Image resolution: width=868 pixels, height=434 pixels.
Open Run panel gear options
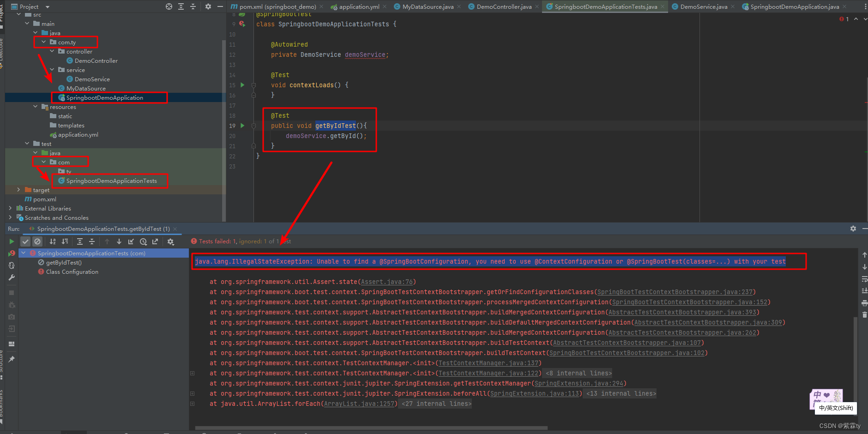pos(853,229)
